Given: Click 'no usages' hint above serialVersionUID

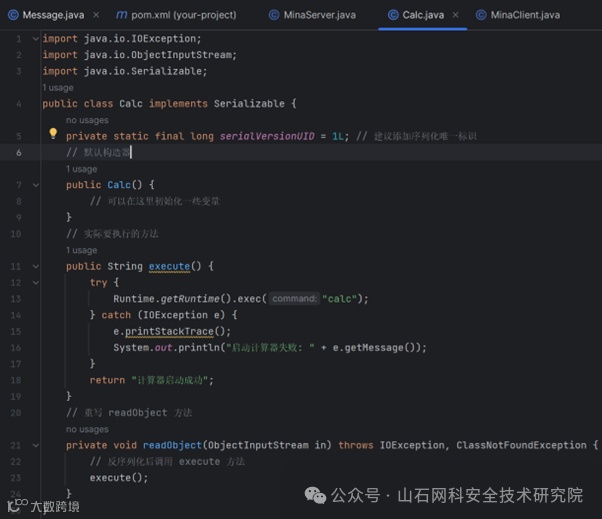Looking at the screenshot, I should pyautogui.click(x=87, y=120).
